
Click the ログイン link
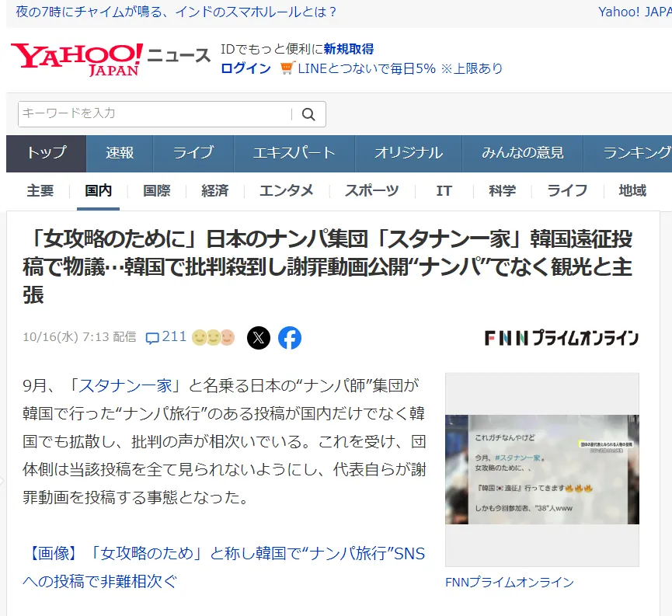pyautogui.click(x=245, y=69)
